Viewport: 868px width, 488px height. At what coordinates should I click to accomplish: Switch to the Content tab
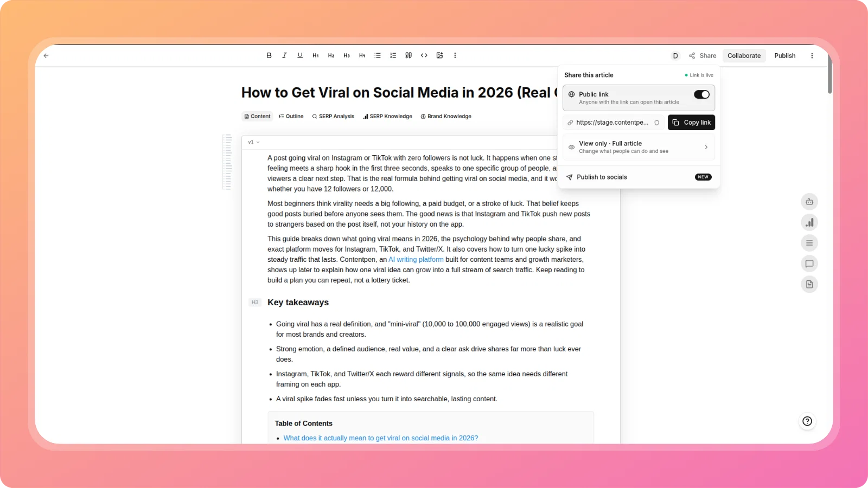tap(258, 117)
